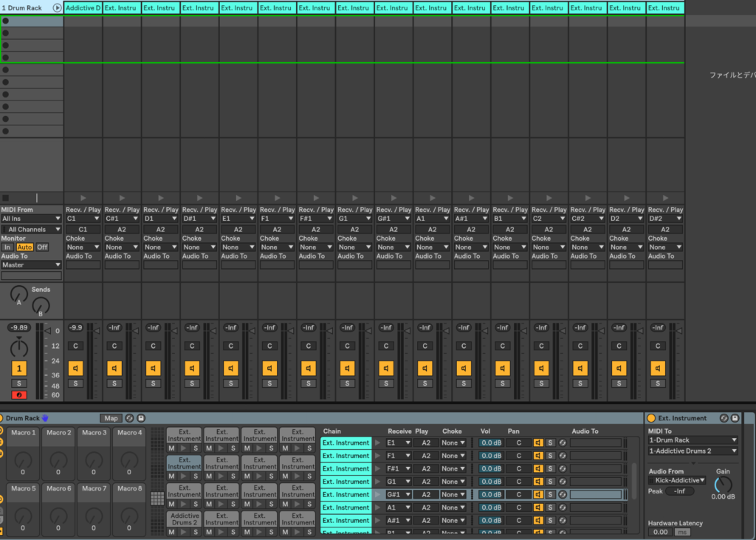Select the Addictive D chain column header
The image size is (756, 540).
pos(83,8)
